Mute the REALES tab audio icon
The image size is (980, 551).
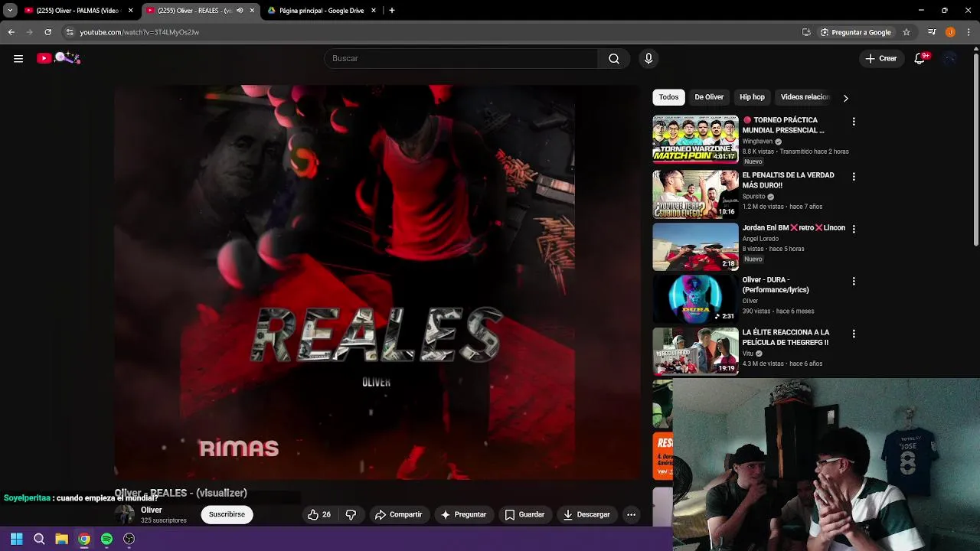click(240, 11)
